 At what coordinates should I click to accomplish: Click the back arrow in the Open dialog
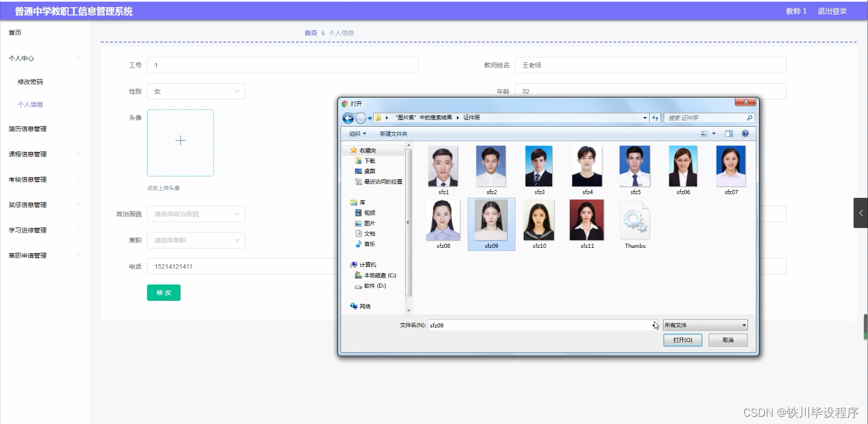point(348,118)
